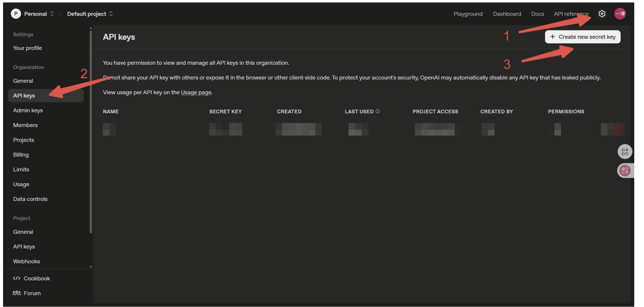Open Your profile settings
The image size is (644, 307).
28,48
